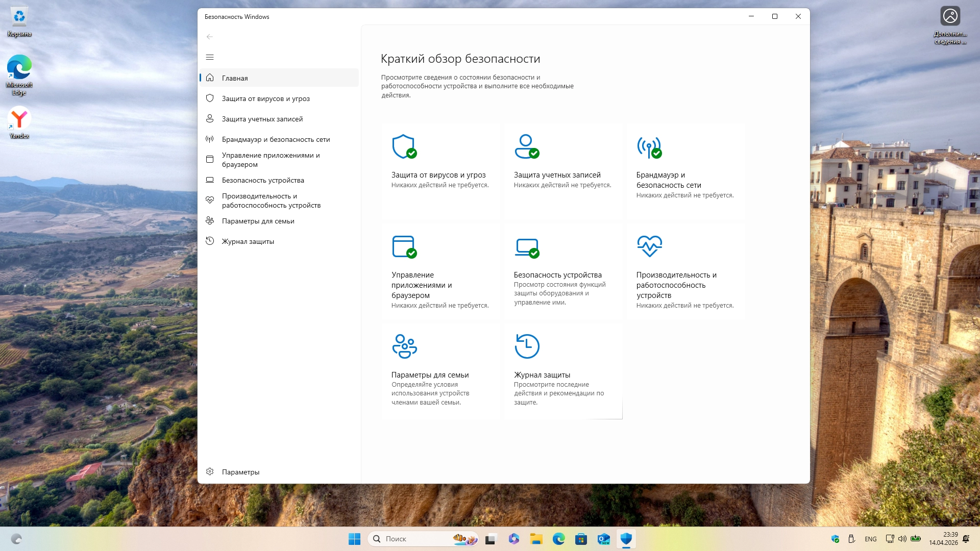The height and width of the screenshot is (551, 980).
Task: Open Параметры gear at sidebar bottom
Action: pos(240,472)
